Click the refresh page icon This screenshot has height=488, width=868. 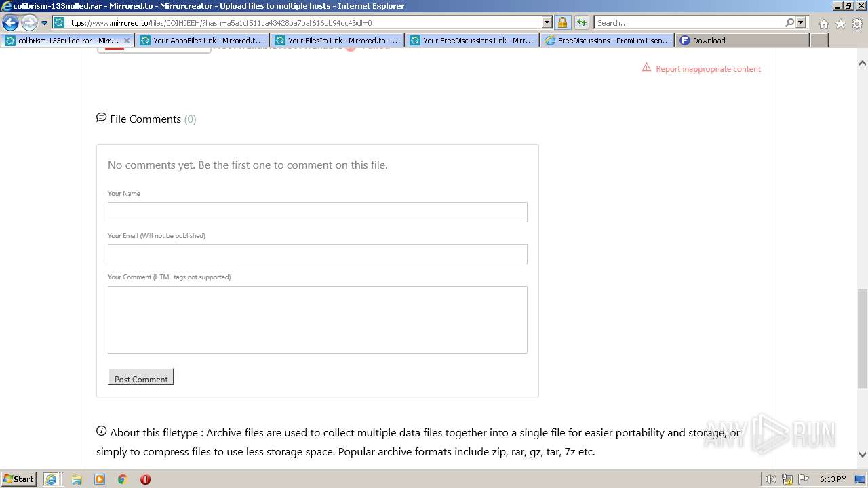(582, 22)
